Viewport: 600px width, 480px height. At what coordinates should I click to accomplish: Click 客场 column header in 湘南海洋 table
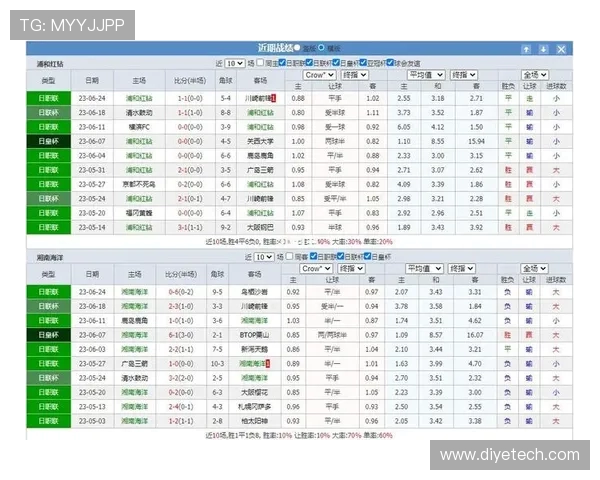254,274
